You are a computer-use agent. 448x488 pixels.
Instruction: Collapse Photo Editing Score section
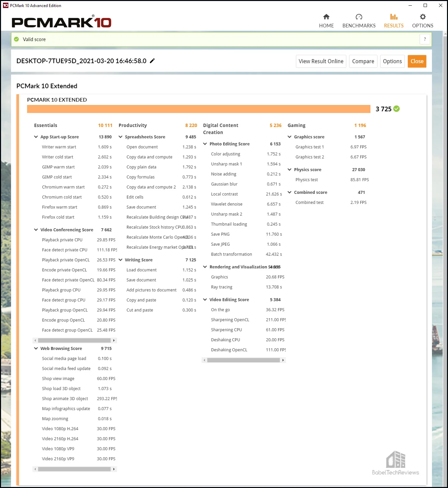tap(205, 144)
